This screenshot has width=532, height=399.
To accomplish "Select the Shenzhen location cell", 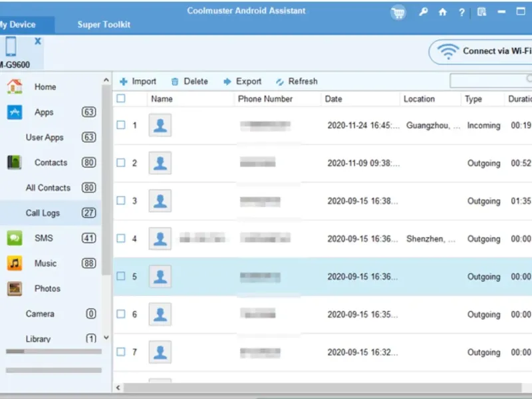I will coord(431,239).
